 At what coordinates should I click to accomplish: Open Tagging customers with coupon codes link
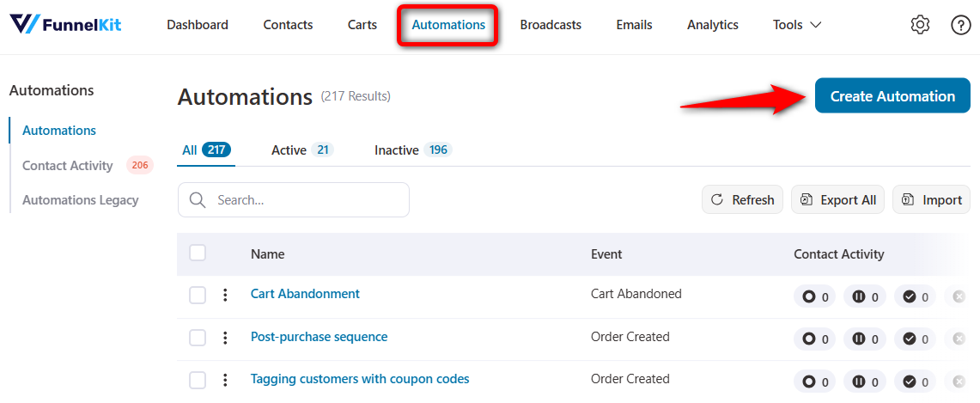click(x=360, y=379)
